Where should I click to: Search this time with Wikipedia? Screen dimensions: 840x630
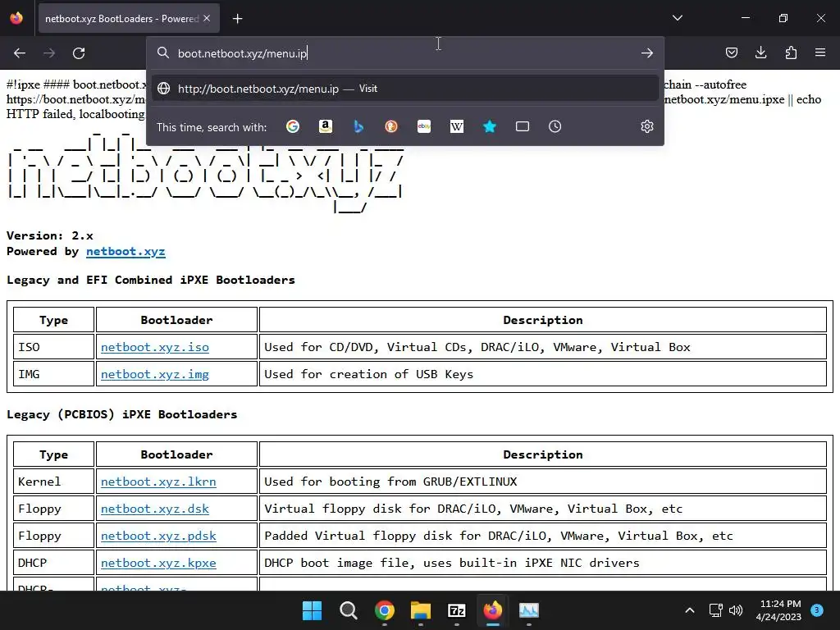pyautogui.click(x=456, y=126)
